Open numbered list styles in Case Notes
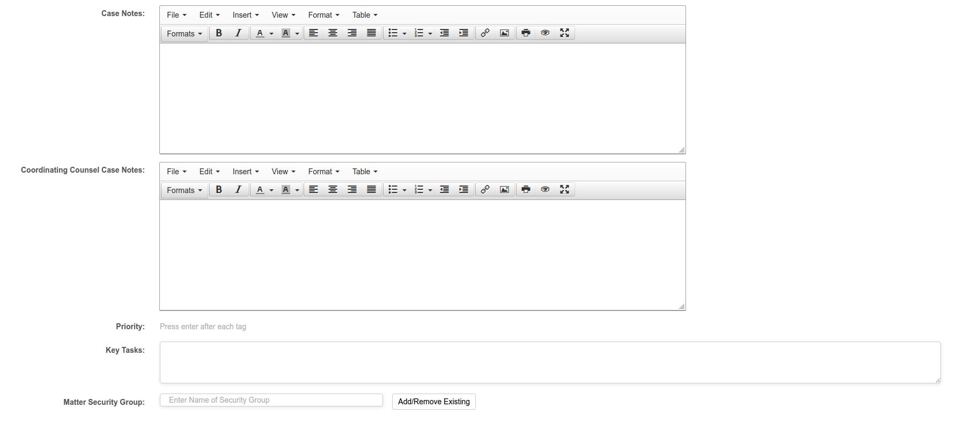This screenshot has width=980, height=437. [x=430, y=33]
